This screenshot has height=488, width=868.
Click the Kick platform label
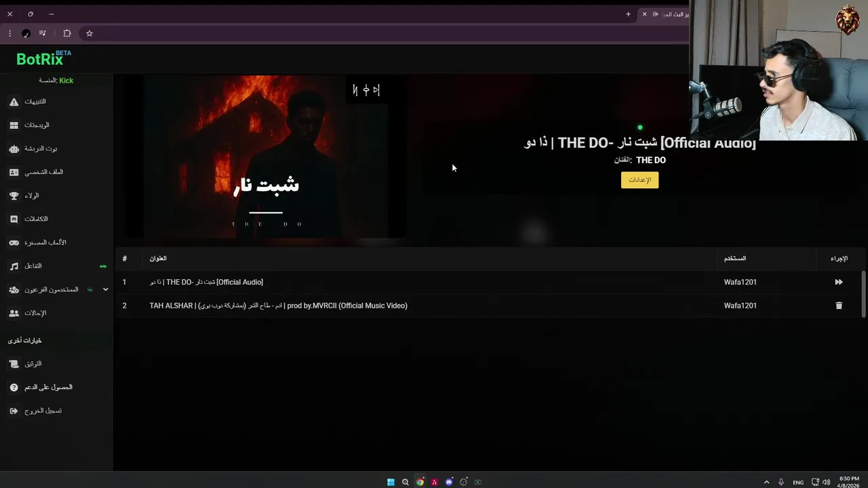coord(66,81)
